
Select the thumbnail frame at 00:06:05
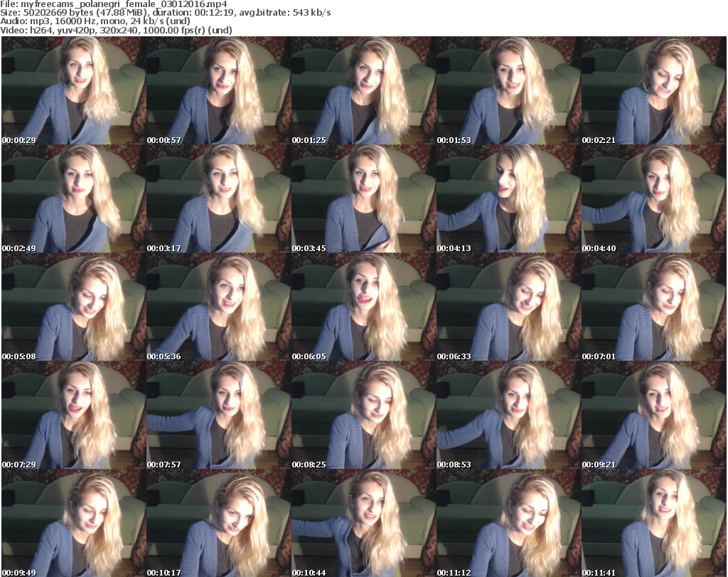(x=363, y=307)
